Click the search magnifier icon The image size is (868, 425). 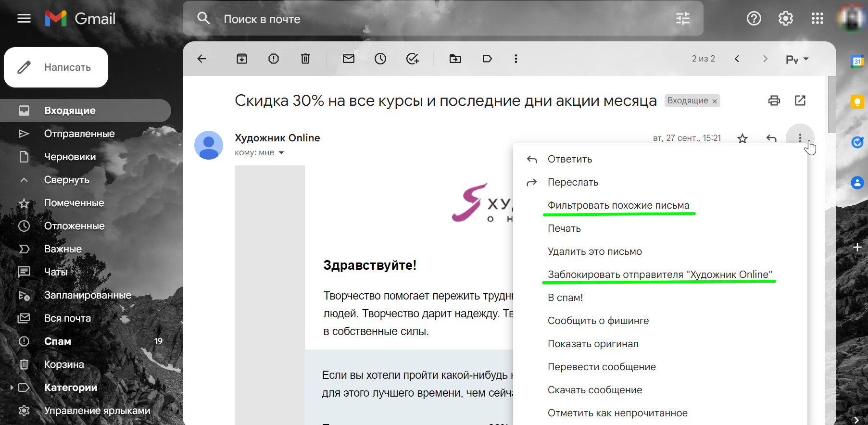coord(203,19)
